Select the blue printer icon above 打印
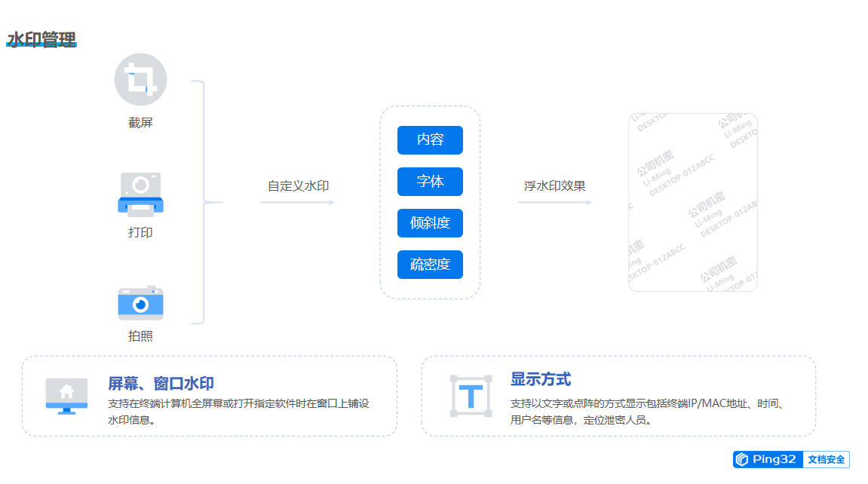This screenshot has width=868, height=484. click(x=140, y=193)
